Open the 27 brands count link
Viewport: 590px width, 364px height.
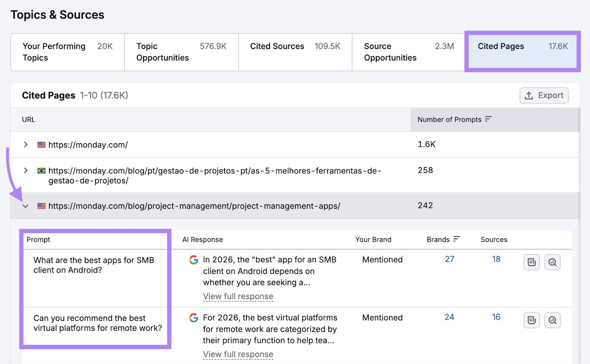(x=450, y=259)
